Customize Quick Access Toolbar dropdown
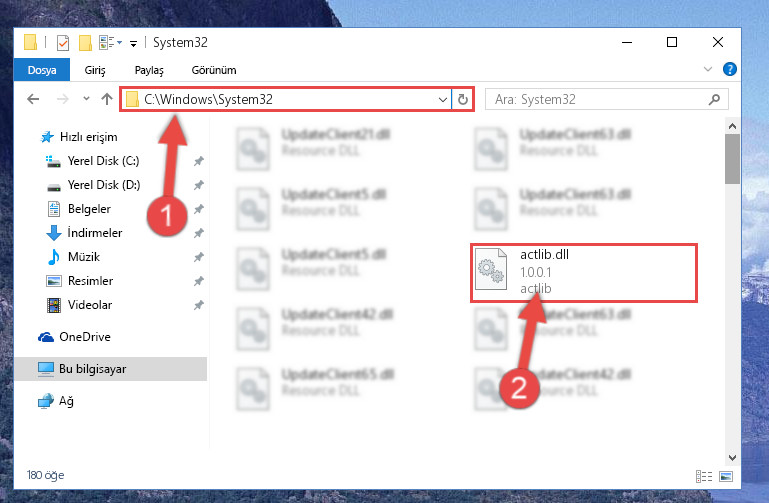The image size is (769, 503). tap(133, 44)
